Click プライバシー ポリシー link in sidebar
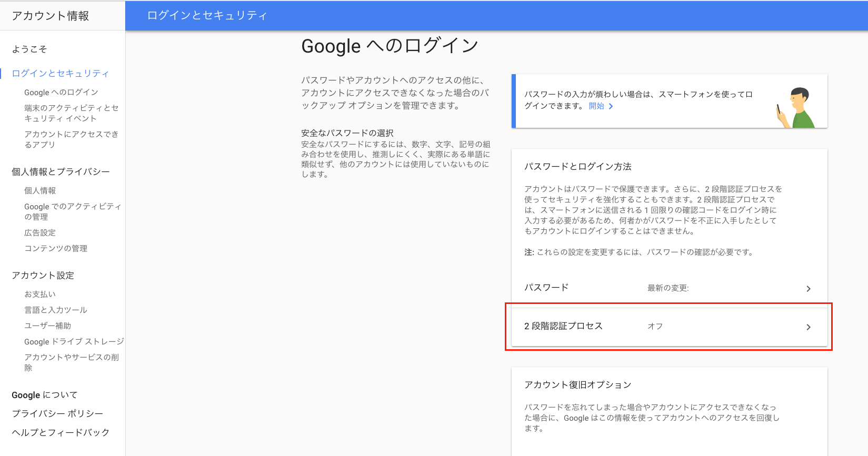Viewport: 868px width, 456px height. [x=58, y=413]
